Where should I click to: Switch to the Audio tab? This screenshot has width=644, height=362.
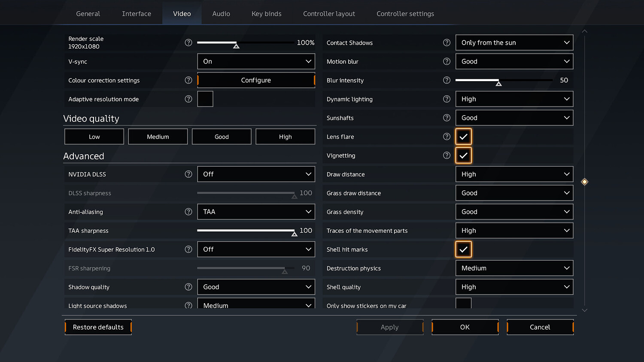tap(221, 13)
